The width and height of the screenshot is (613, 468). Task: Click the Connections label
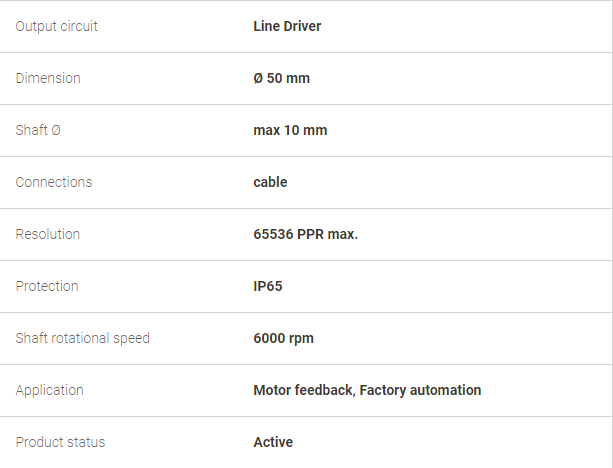tap(54, 182)
